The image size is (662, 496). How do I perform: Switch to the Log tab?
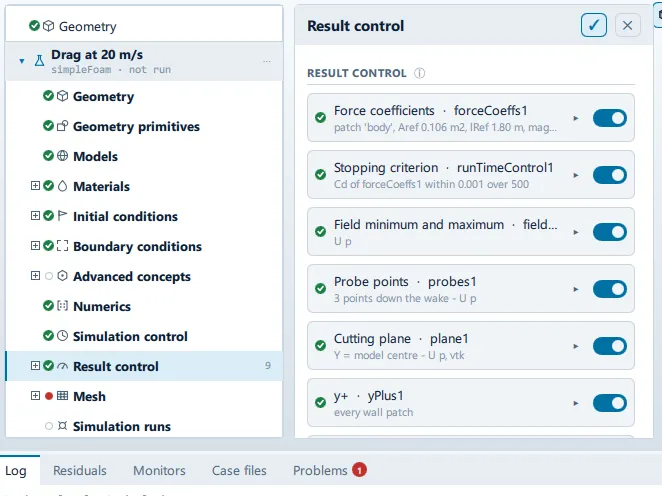16,470
